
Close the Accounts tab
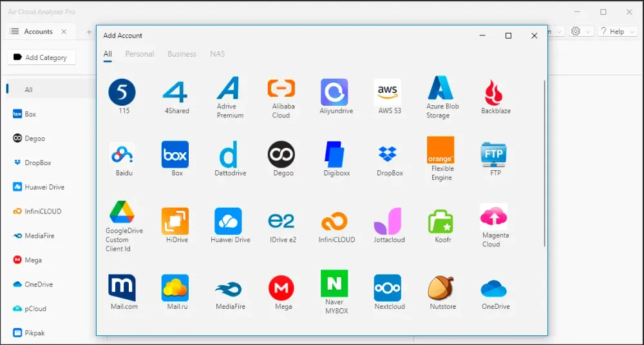coord(64,32)
